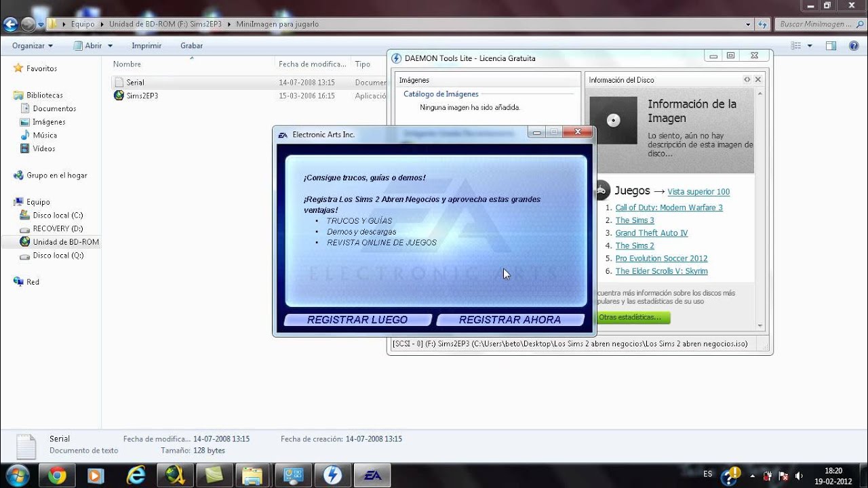Select the Serial text file in Explorer
Viewport: 868px width, 488px height.
coord(135,83)
